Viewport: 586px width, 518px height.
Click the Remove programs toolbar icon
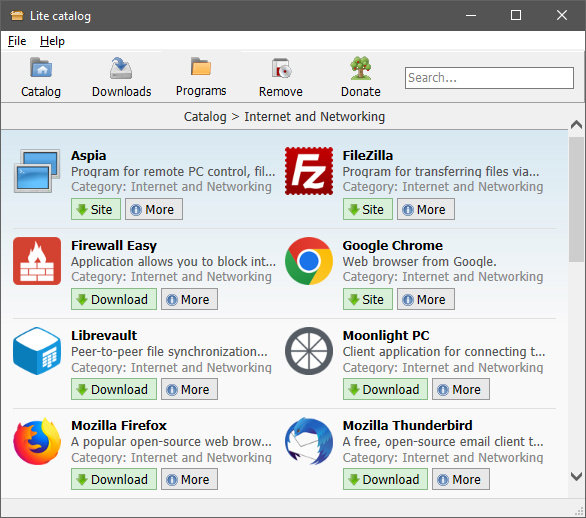281,68
